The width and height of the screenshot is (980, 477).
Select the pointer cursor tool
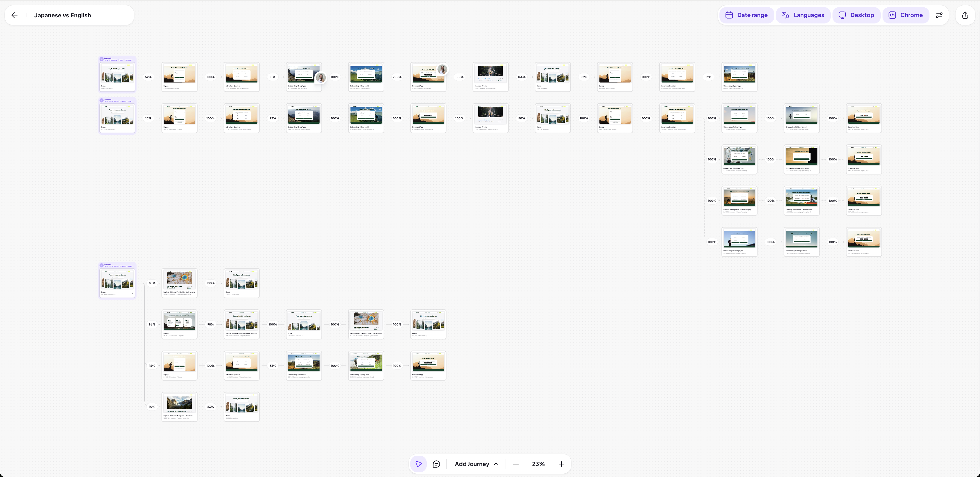point(419,464)
